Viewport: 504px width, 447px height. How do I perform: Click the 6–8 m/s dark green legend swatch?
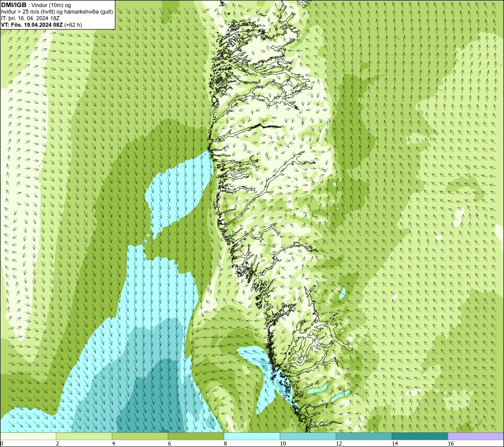[x=196, y=436]
